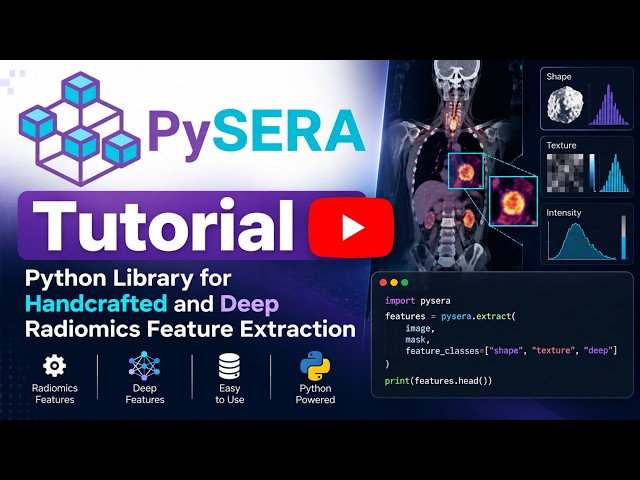Click the green dot in code window
The width and height of the screenshot is (640, 480).
pos(404,282)
